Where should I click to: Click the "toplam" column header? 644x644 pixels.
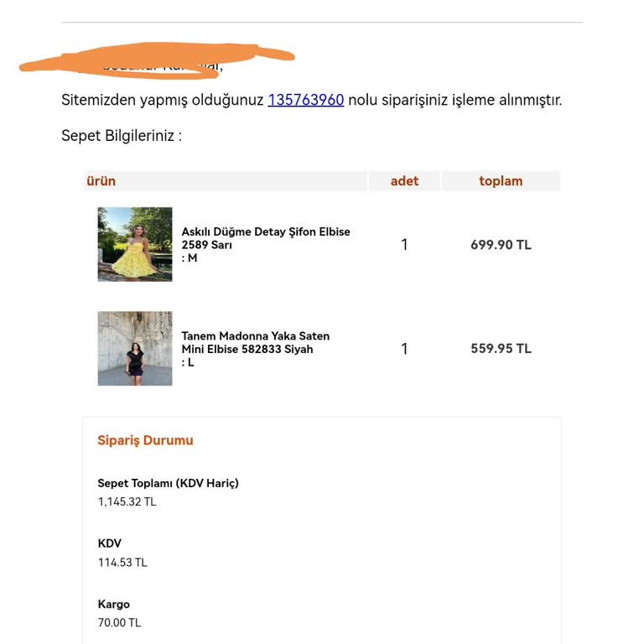click(x=501, y=181)
